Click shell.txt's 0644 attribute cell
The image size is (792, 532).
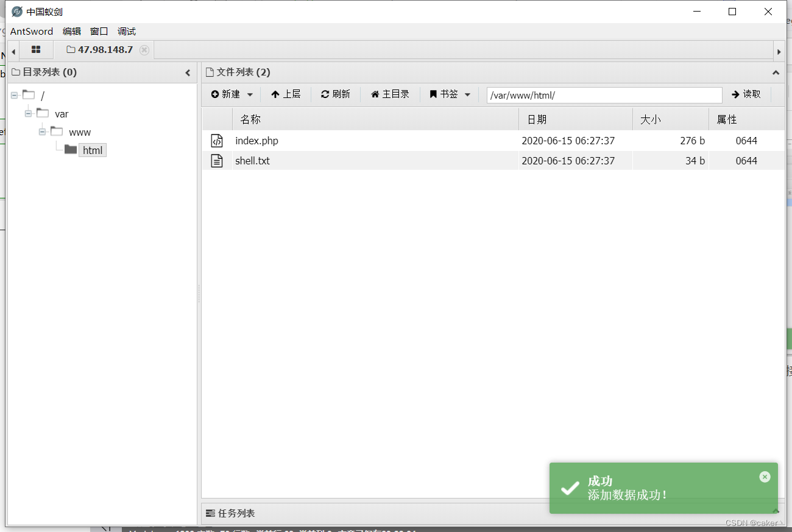747,161
